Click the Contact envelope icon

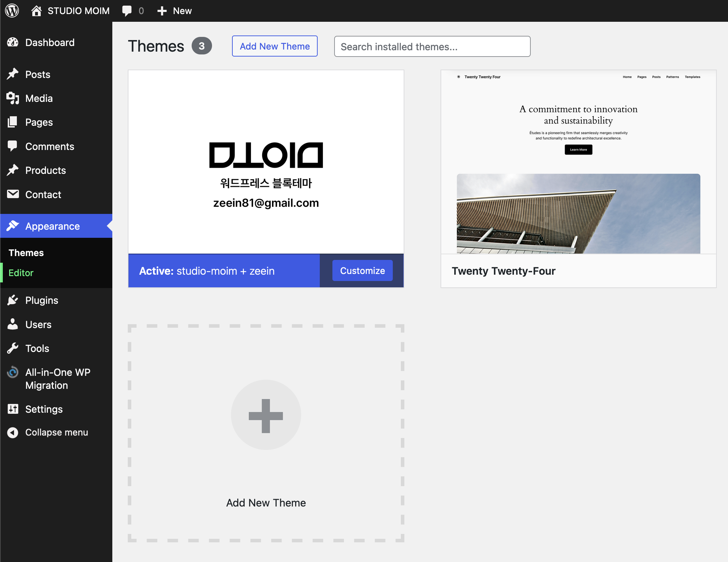(x=13, y=194)
